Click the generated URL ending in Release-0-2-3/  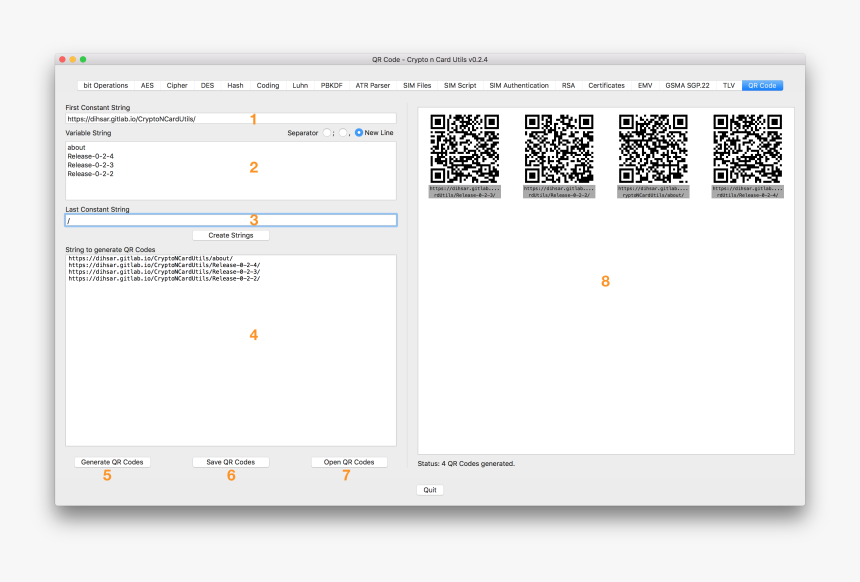click(x=165, y=272)
